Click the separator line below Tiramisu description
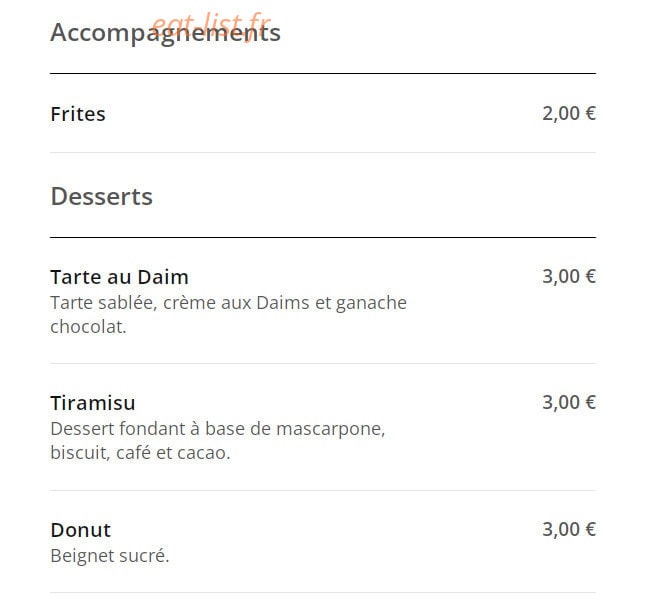Viewport: 647px width, 614px height. (x=323, y=491)
